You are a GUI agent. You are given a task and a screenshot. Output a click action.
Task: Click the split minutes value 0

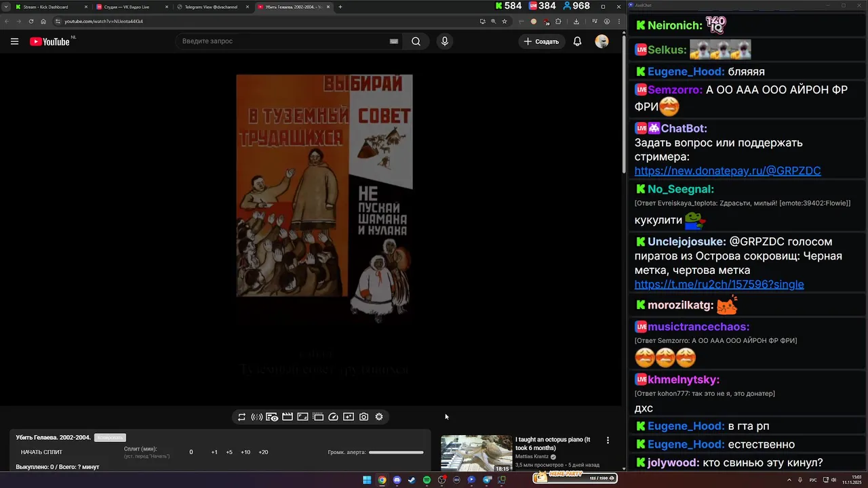tap(191, 452)
